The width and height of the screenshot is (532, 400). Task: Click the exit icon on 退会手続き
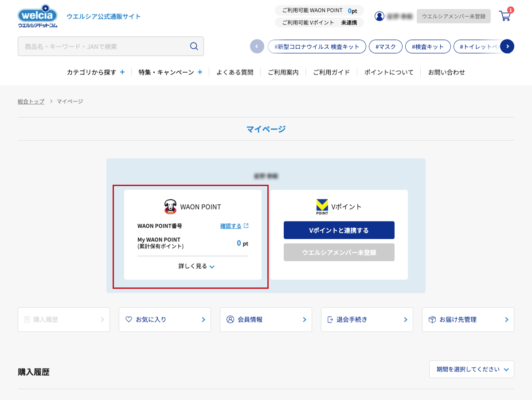pos(330,319)
